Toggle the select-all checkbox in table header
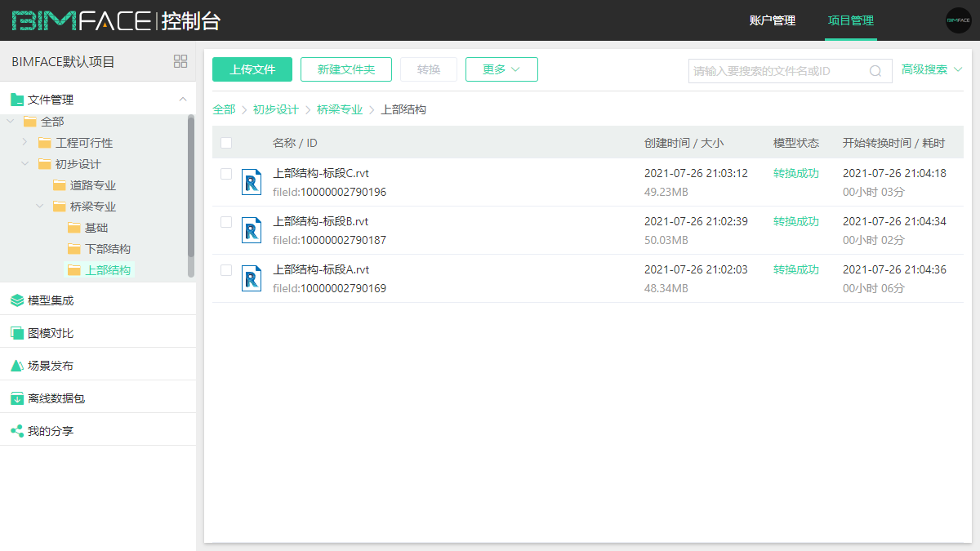This screenshot has height=551, width=980. pyautogui.click(x=226, y=143)
